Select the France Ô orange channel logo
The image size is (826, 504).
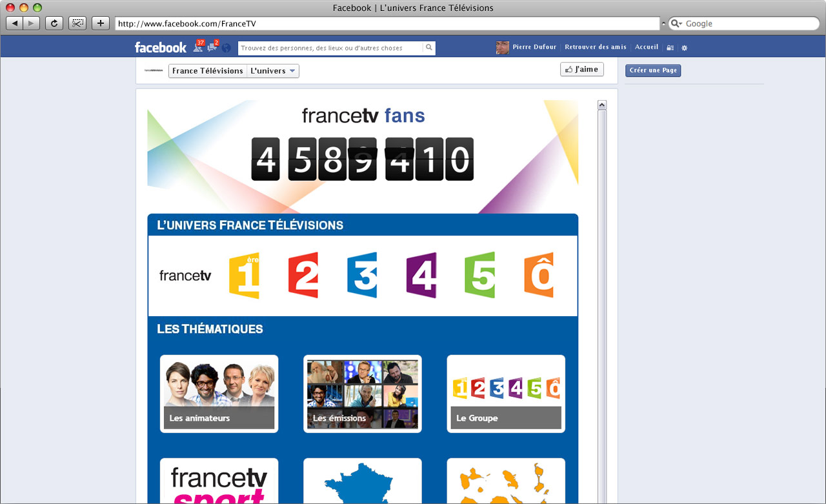click(x=539, y=276)
